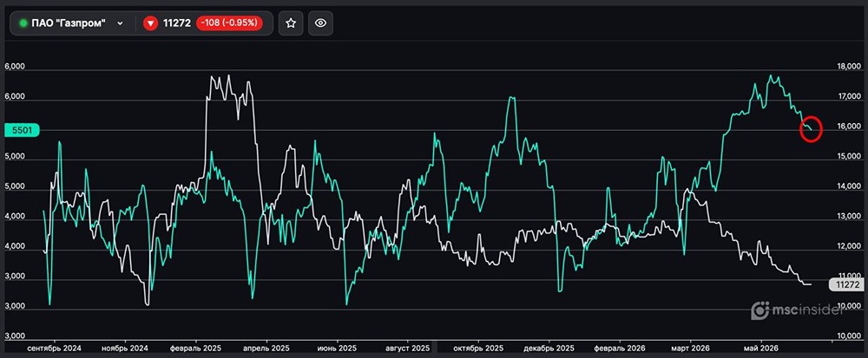Click the -108 (-0.95%) change badge
The image size is (868, 358).
(229, 23)
